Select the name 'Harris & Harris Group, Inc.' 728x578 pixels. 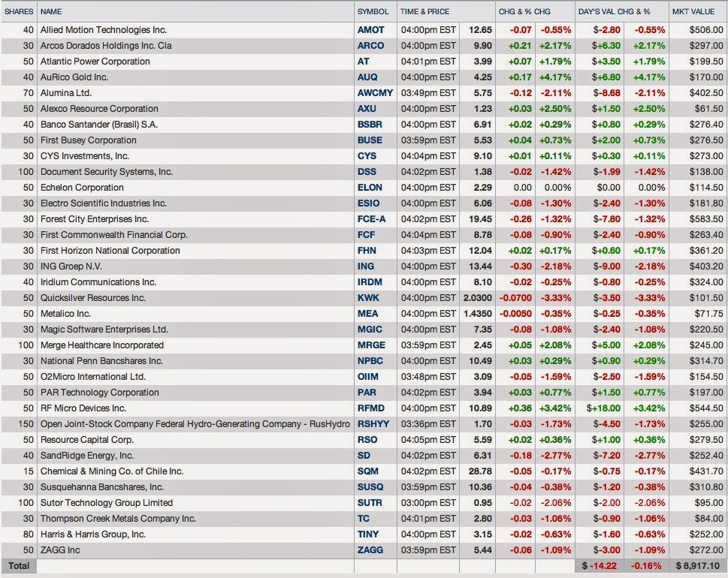93,534
